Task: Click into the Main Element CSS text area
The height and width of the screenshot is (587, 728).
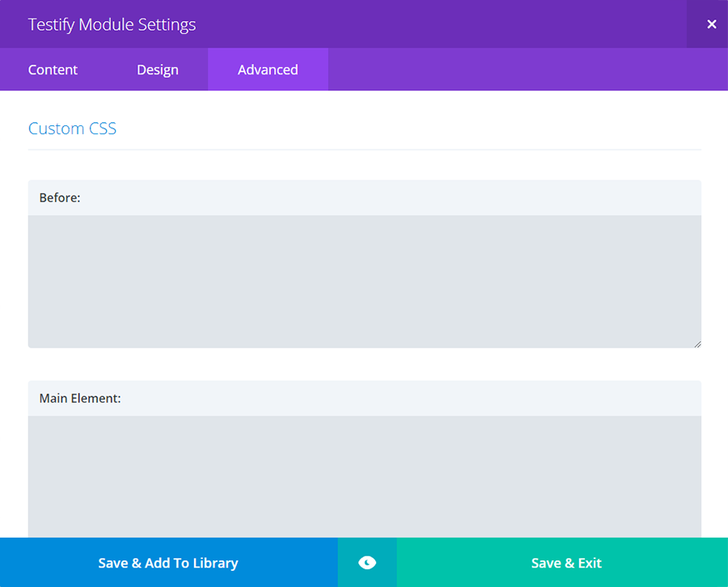Action: pos(365,476)
